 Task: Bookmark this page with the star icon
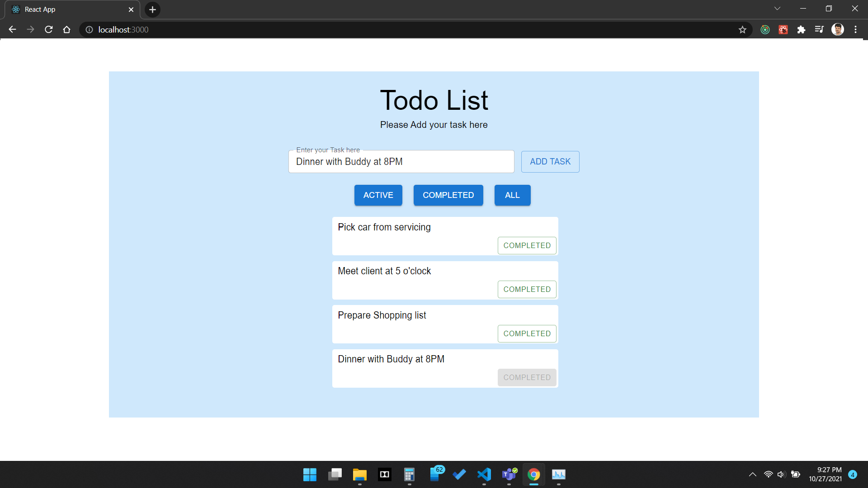742,29
